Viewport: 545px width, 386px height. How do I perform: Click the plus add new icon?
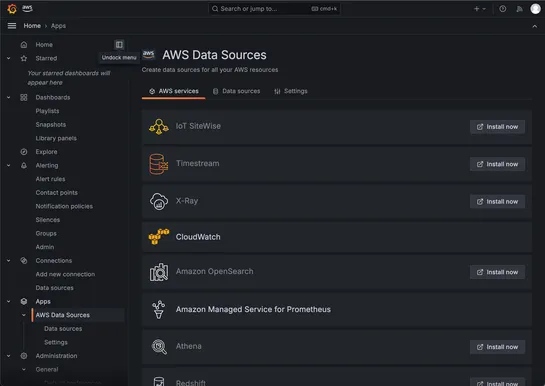[x=480, y=9]
